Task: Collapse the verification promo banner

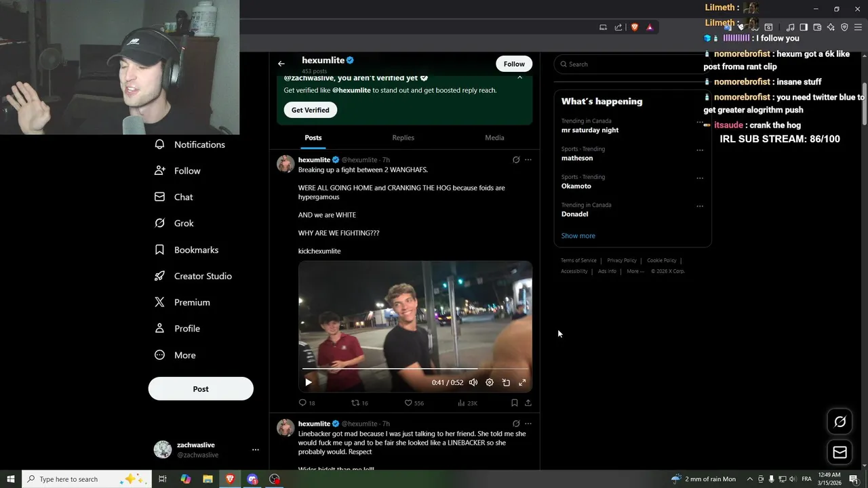Action: pos(520,77)
